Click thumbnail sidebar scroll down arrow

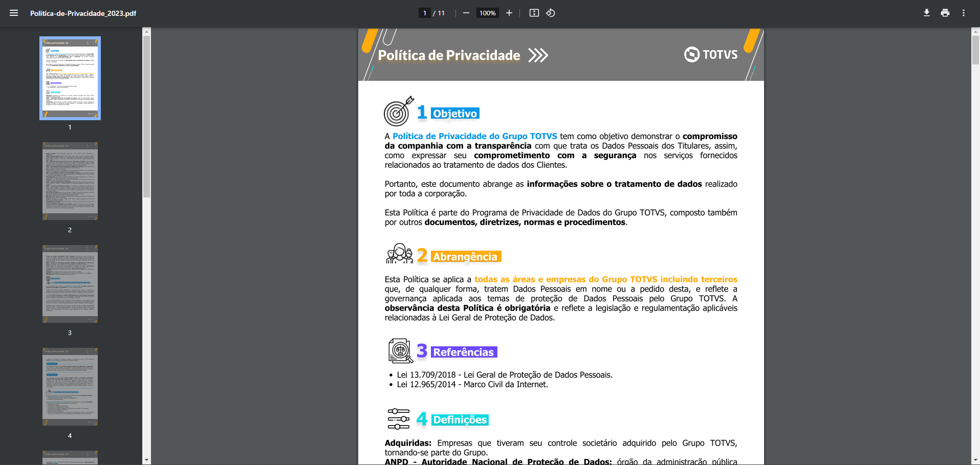pos(147,460)
